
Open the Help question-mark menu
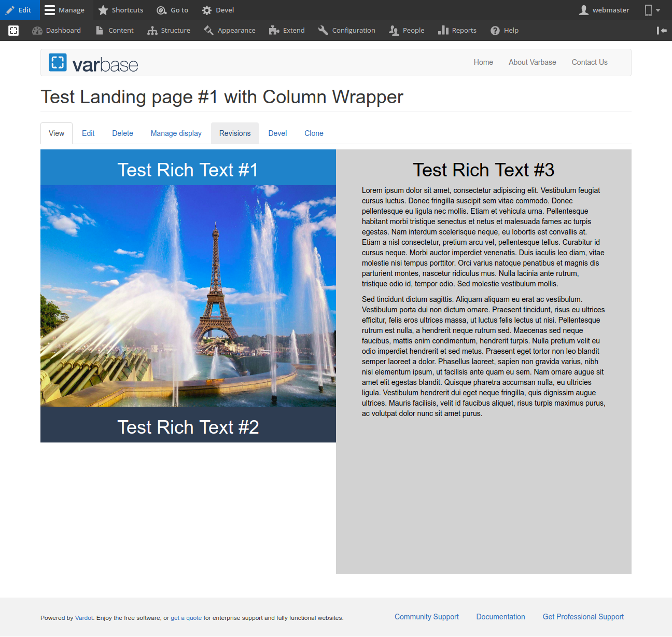point(505,31)
